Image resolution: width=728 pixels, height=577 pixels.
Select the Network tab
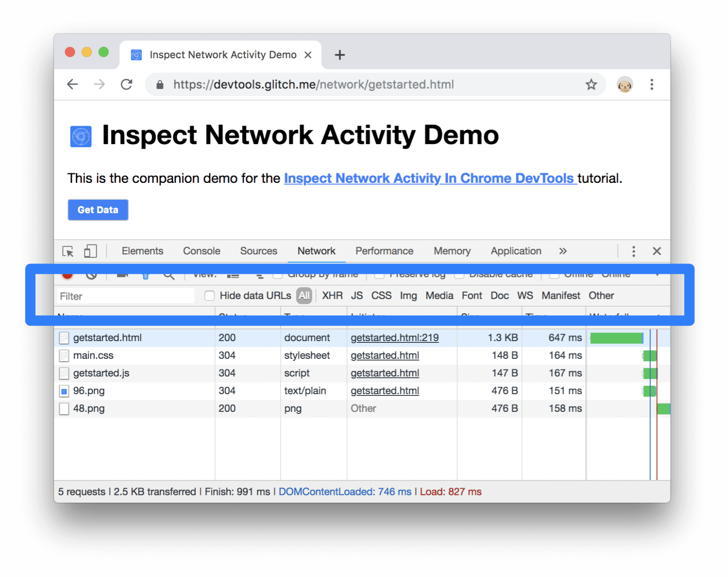click(x=316, y=251)
